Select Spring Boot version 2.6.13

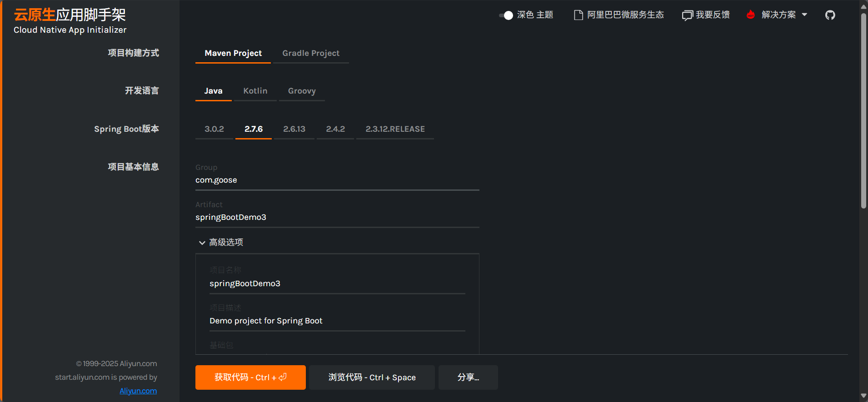coord(294,129)
